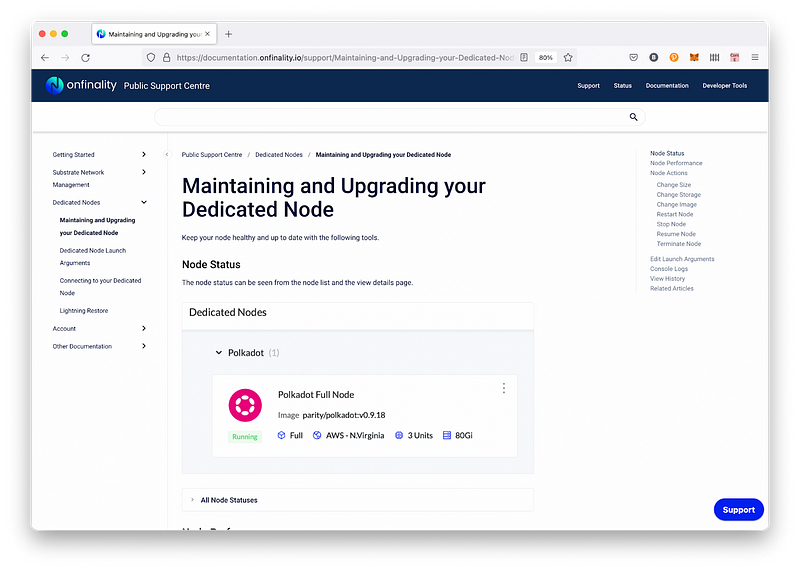Screen dimensions: 800x571
Task: Reload the page with the refresh icon
Action: click(x=86, y=58)
